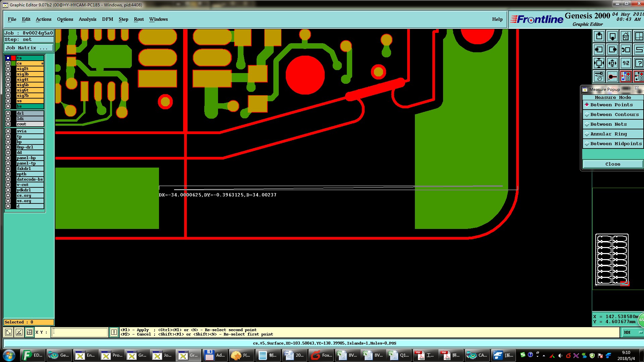The image size is (644, 362).
Task: Click the X Y coordinate input field
Action: click(80, 332)
